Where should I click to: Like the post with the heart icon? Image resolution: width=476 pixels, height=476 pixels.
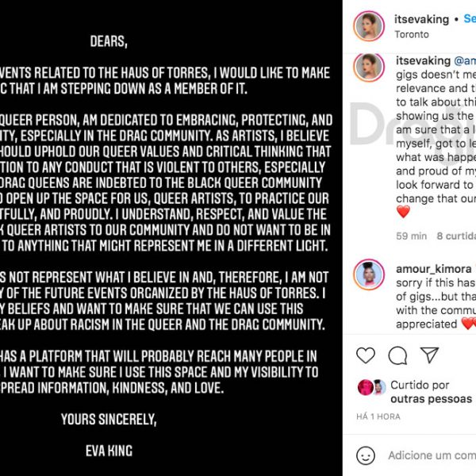pyautogui.click(x=366, y=355)
